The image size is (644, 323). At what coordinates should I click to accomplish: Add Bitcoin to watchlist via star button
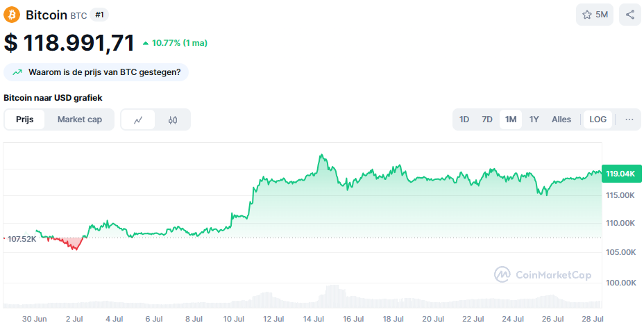click(x=594, y=15)
